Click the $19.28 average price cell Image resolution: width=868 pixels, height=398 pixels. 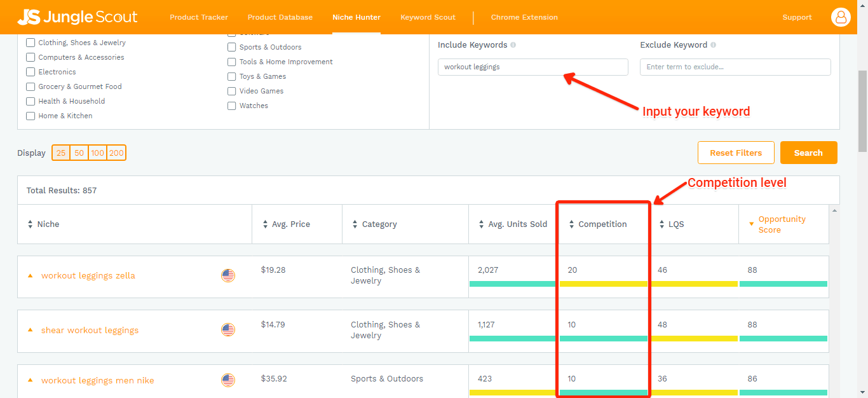click(x=273, y=270)
